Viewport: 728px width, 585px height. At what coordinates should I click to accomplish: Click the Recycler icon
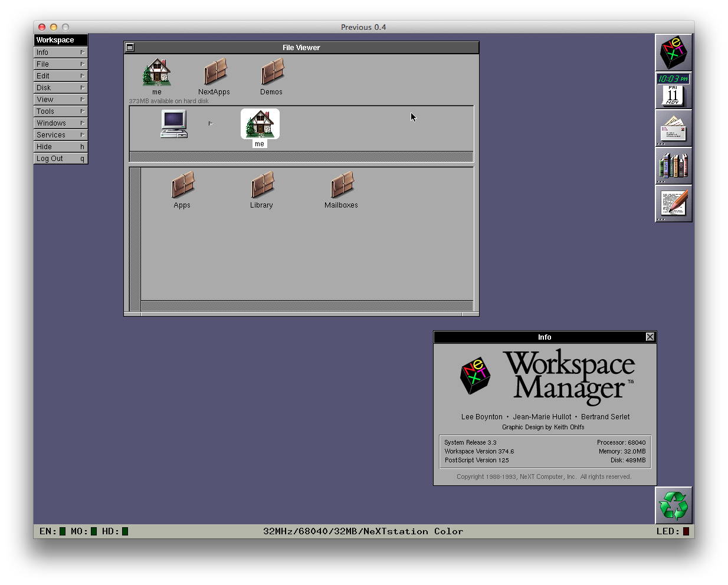coord(674,505)
